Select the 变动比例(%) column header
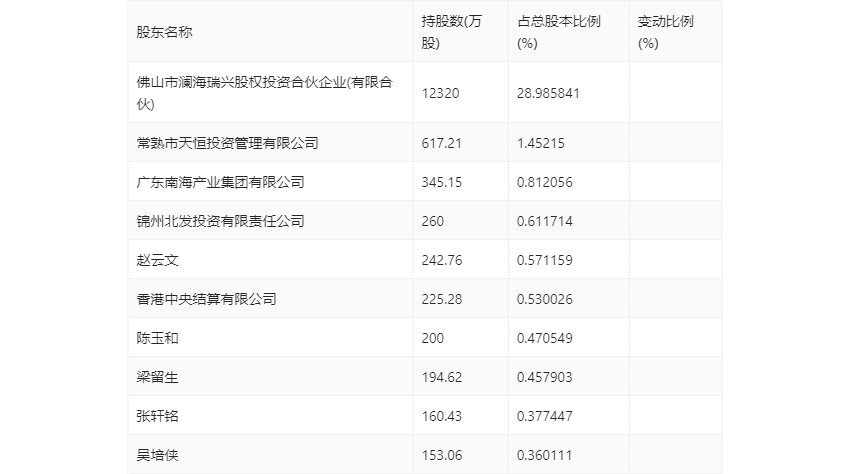Image resolution: width=850 pixels, height=474 pixels. tap(665, 32)
